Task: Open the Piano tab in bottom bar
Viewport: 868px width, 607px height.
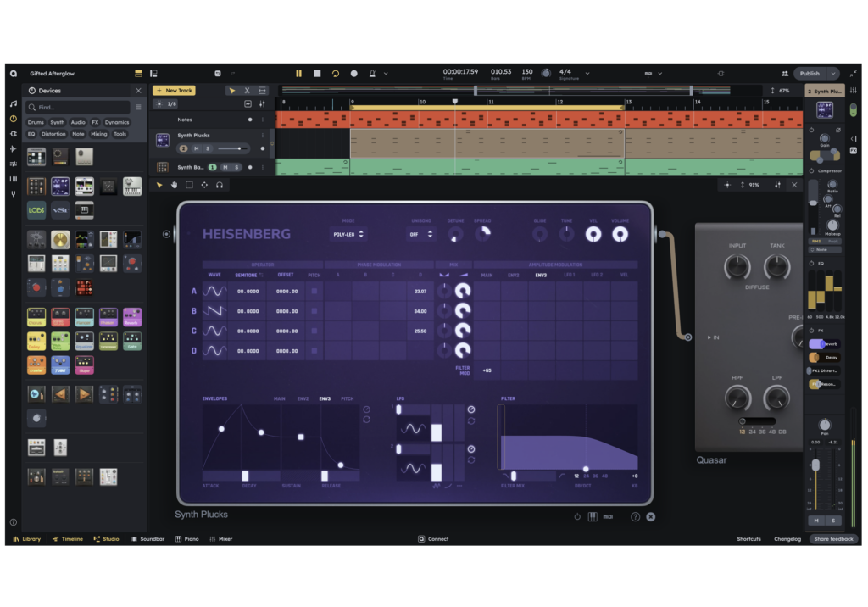Action: point(187,539)
